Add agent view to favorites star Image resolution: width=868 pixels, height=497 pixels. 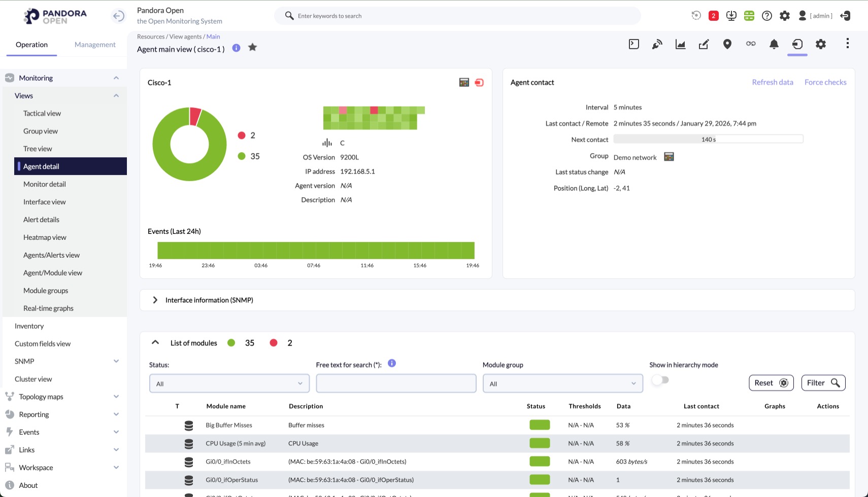(x=252, y=48)
